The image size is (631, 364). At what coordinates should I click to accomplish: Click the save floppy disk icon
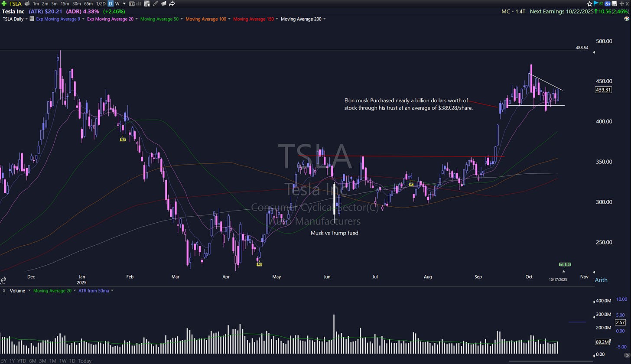614,3
